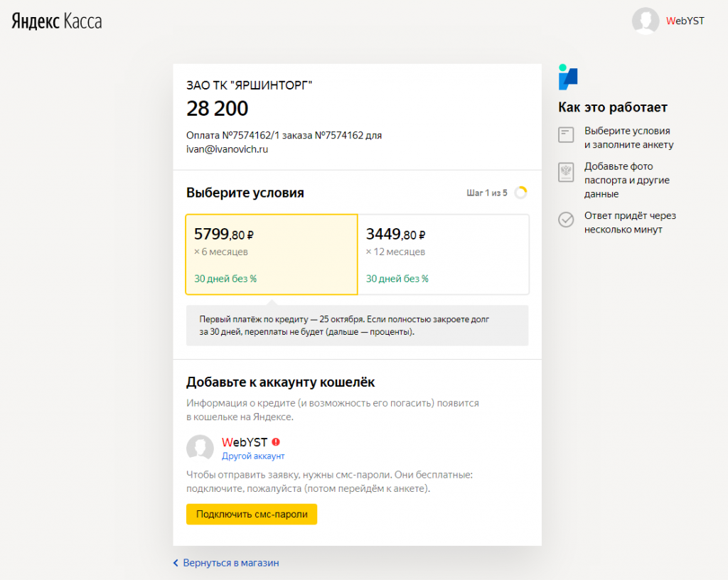
Task: Click the Яндекс Касса logo
Action: [56, 21]
